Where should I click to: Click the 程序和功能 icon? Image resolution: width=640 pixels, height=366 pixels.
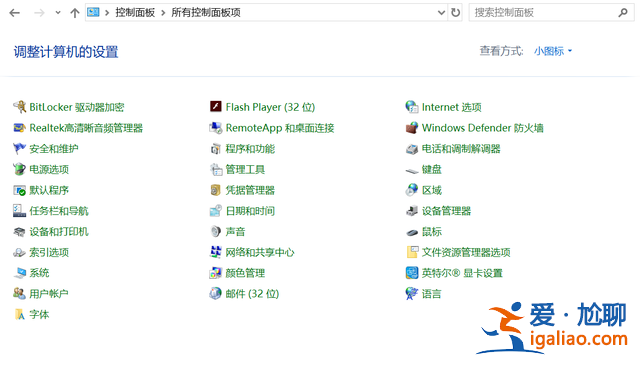[216, 149]
